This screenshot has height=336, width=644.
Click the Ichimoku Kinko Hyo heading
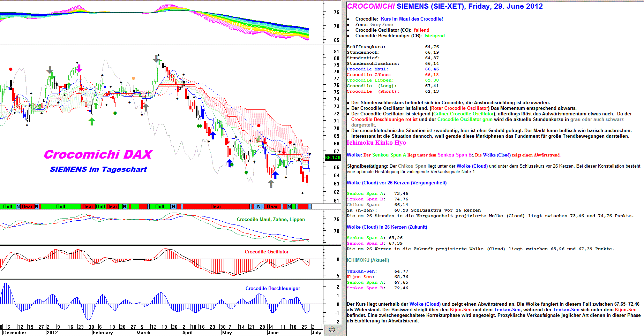tap(376, 143)
